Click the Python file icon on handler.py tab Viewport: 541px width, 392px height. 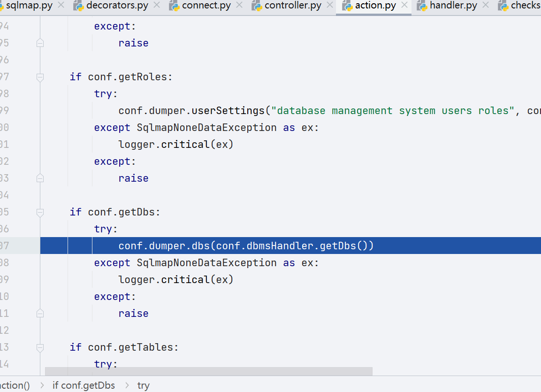point(422,6)
